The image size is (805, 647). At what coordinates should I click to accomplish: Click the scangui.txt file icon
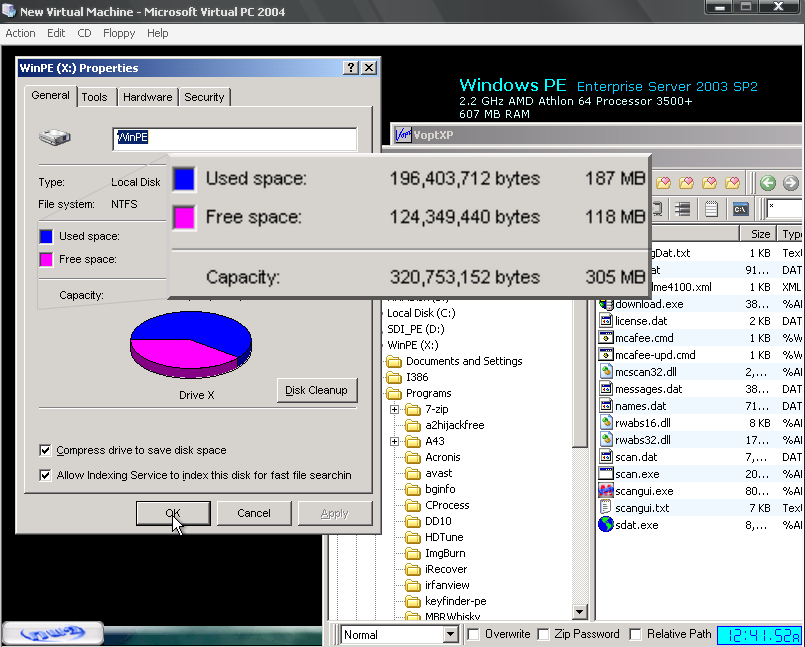[606, 508]
